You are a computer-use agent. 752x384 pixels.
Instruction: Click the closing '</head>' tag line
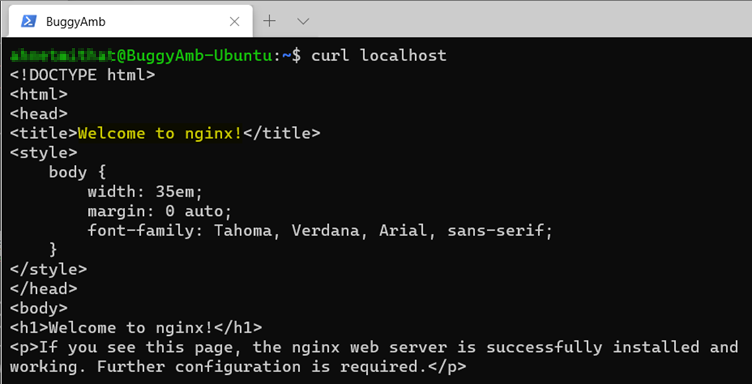pyautogui.click(x=44, y=289)
